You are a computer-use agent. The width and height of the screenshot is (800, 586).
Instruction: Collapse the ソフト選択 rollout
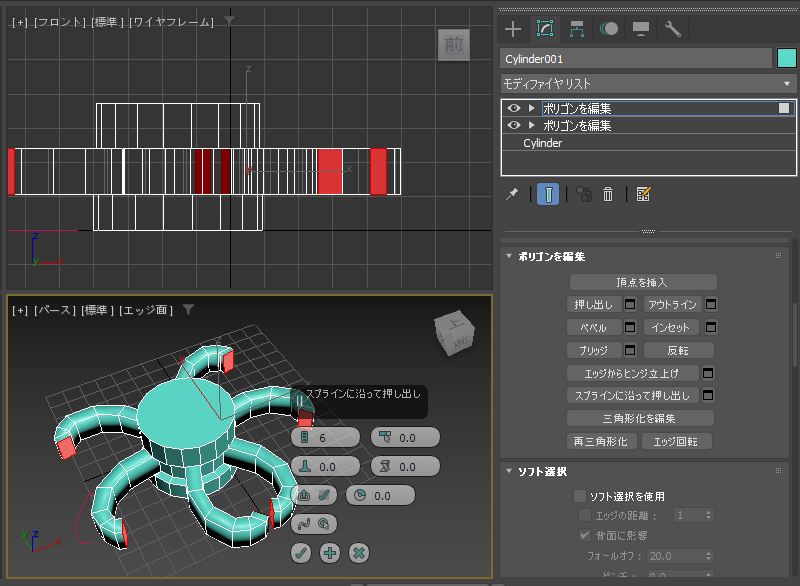(509, 471)
